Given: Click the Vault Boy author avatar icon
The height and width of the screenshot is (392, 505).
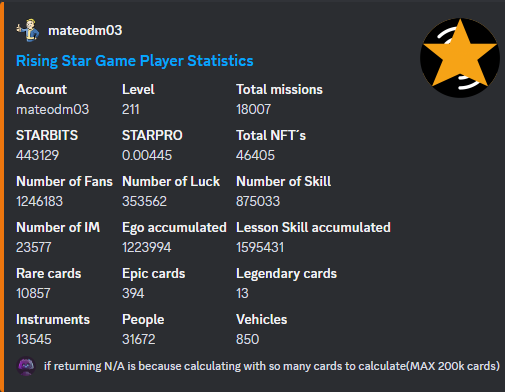Looking at the screenshot, I should coord(28,30).
